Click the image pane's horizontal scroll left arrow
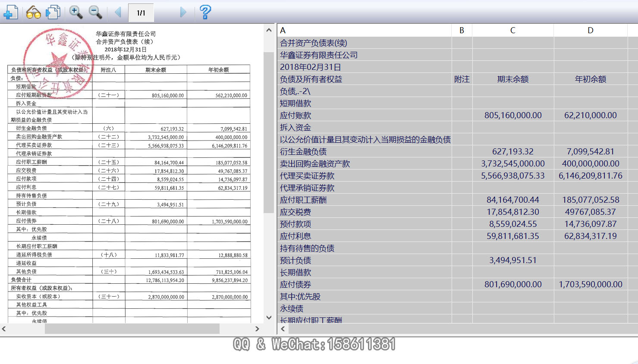This screenshot has width=638, height=364. click(x=4, y=329)
